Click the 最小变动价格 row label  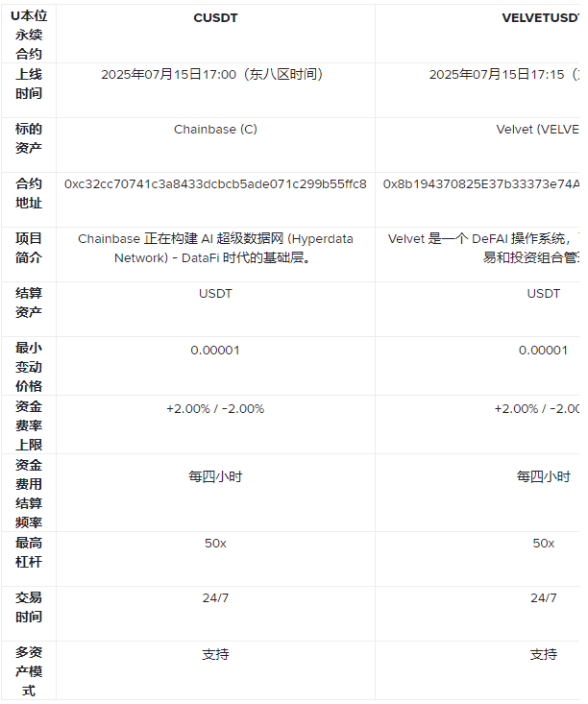[x=29, y=367]
